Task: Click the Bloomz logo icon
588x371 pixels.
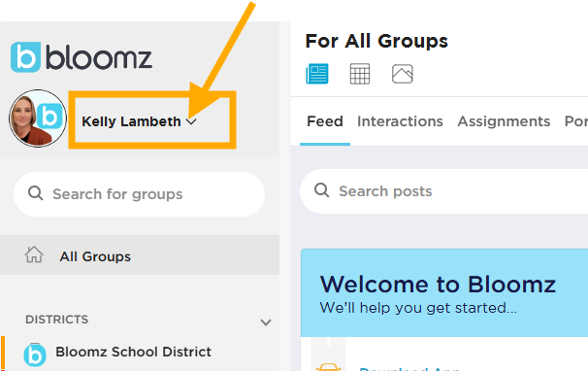Action: [25, 57]
